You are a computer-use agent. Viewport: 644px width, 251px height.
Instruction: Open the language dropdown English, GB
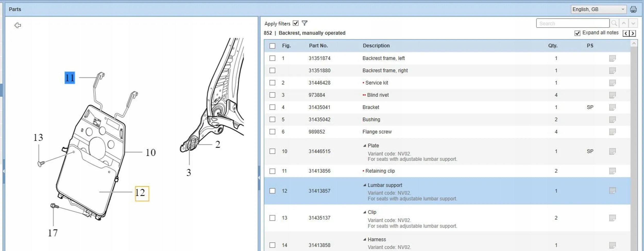pos(598,9)
